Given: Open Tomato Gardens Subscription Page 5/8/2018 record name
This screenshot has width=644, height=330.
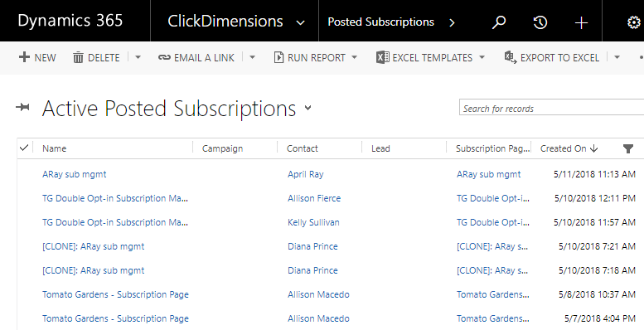Looking at the screenshot, I should (115, 294).
